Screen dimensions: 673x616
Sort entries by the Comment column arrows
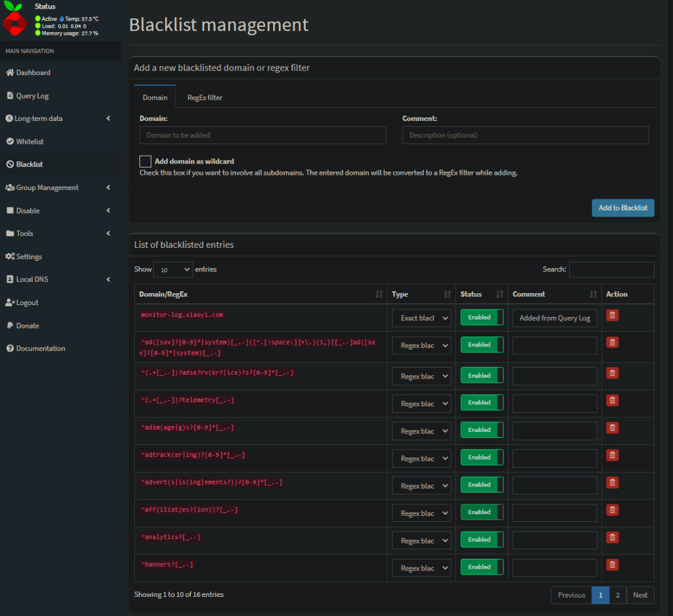tap(593, 295)
